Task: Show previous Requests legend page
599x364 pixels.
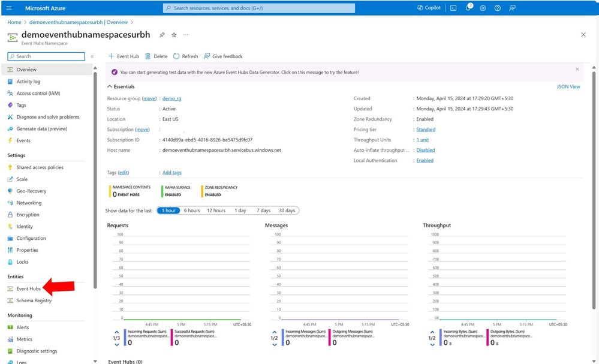Action: click(x=117, y=332)
